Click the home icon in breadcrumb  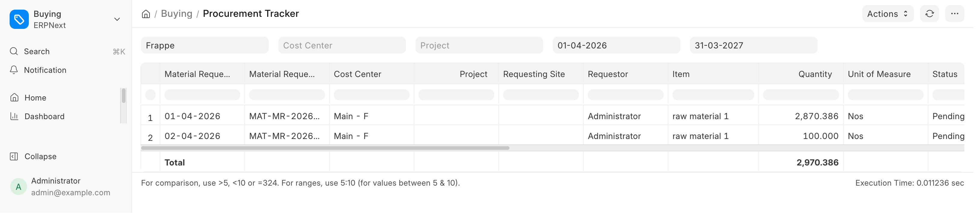[x=146, y=14]
